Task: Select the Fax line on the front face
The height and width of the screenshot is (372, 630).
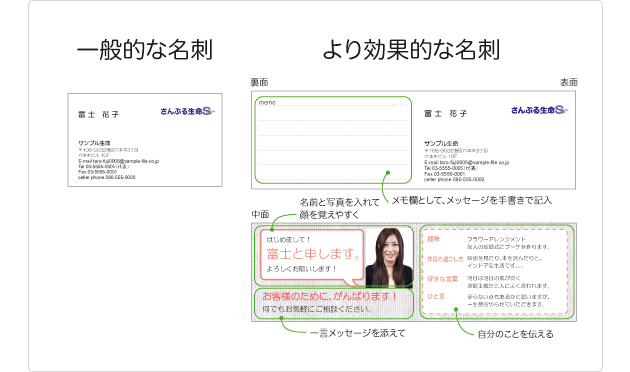Action: tap(444, 174)
